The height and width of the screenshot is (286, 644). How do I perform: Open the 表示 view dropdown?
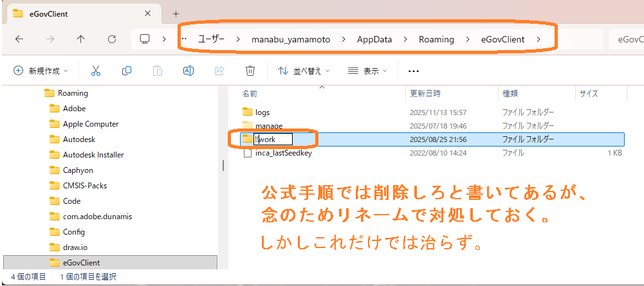[367, 71]
